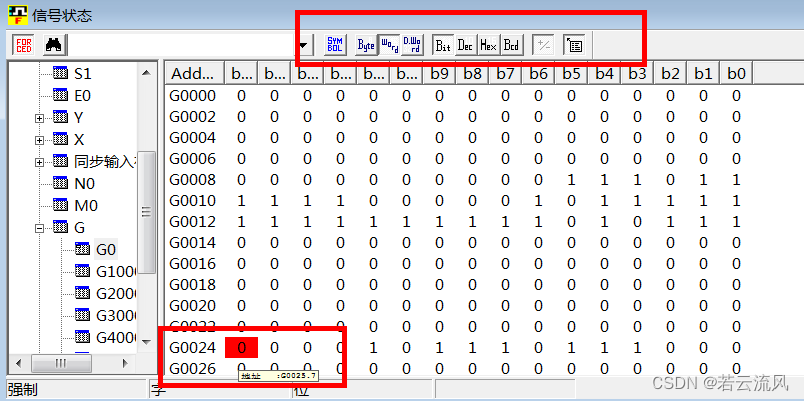Select S1 in the signal tree
Viewport: 804px width, 401px height.
click(82, 74)
